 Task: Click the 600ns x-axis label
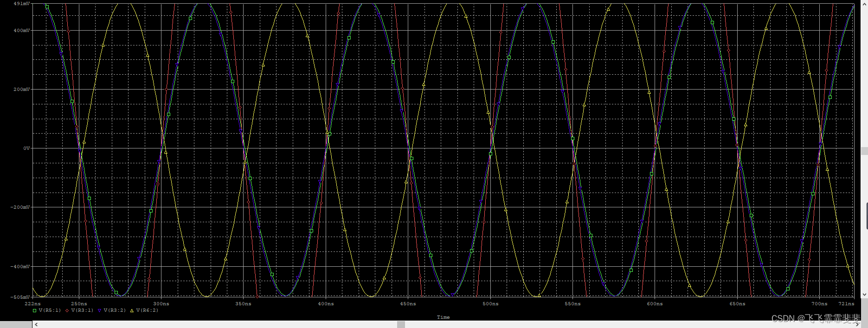point(655,304)
